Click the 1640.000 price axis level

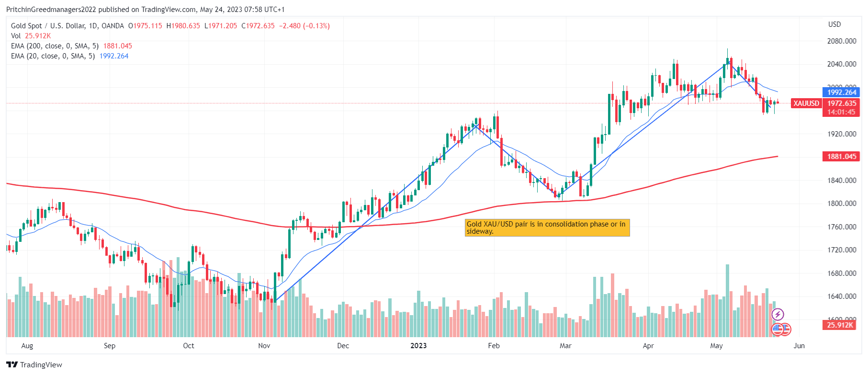click(842, 296)
